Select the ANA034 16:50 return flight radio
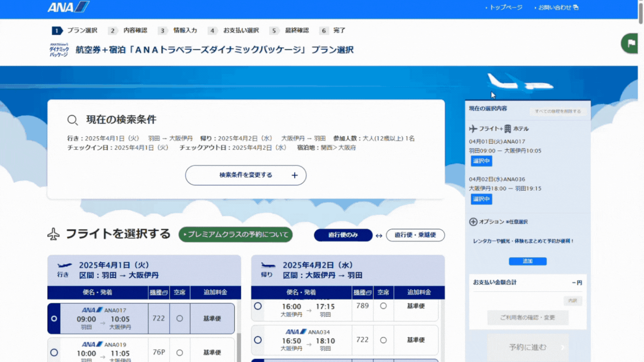644x362 pixels. [x=258, y=340]
